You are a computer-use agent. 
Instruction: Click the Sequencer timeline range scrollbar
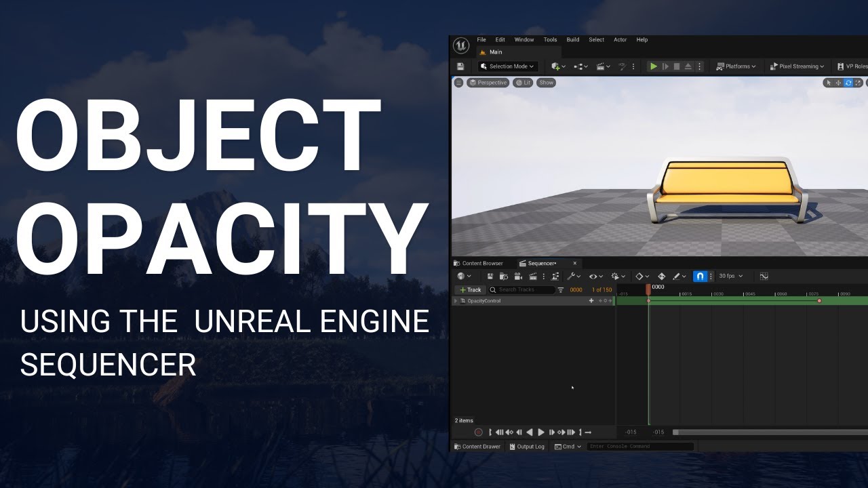pos(770,432)
